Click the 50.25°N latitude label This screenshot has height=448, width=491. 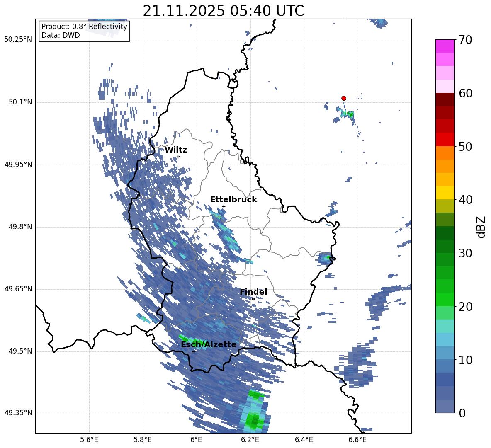pos(18,40)
